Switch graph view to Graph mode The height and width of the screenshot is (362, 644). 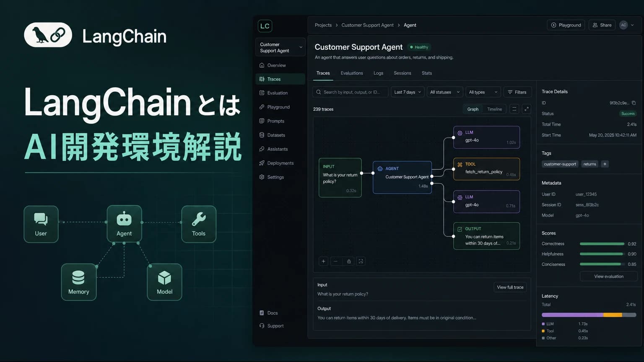(x=473, y=109)
